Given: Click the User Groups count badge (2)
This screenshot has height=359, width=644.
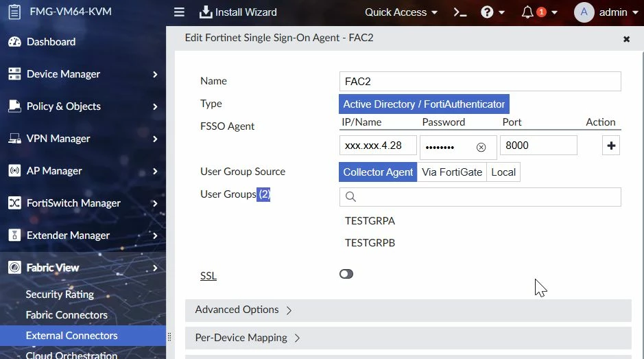Looking at the screenshot, I should pyautogui.click(x=263, y=194).
